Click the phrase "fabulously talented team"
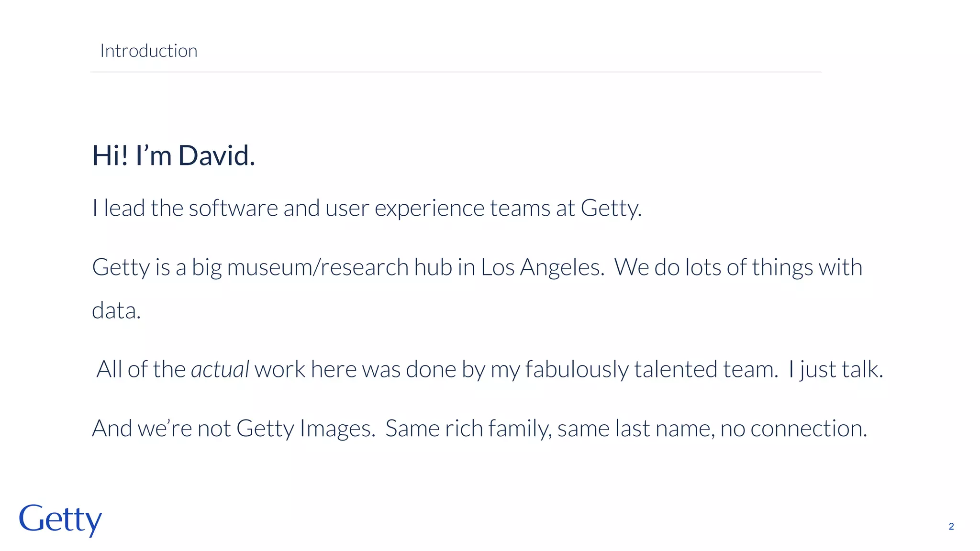Screen dimensions: 980x551 [x=651, y=369]
